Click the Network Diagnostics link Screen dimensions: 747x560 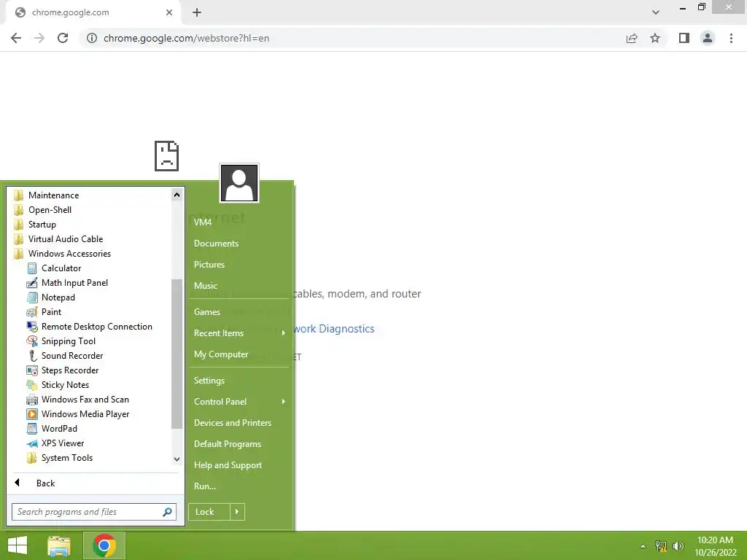tap(333, 329)
